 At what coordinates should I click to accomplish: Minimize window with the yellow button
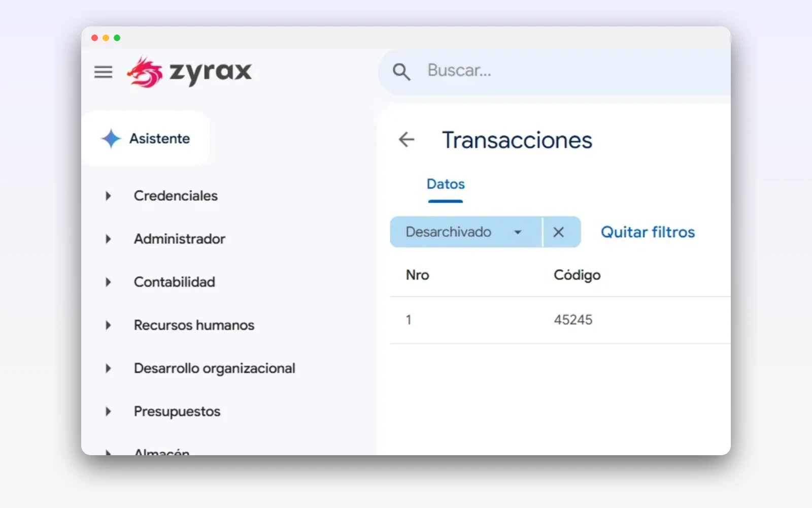click(106, 38)
